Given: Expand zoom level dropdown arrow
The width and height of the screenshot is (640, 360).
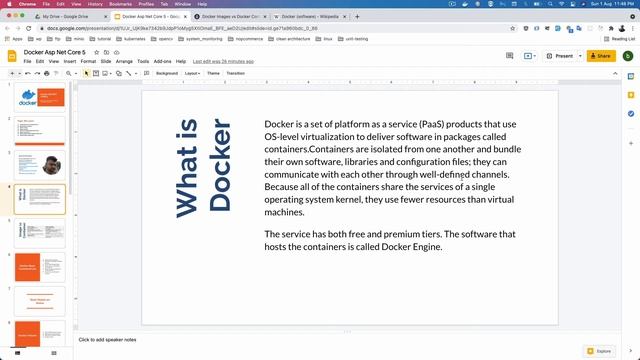Looking at the screenshot, I should coord(76,73).
